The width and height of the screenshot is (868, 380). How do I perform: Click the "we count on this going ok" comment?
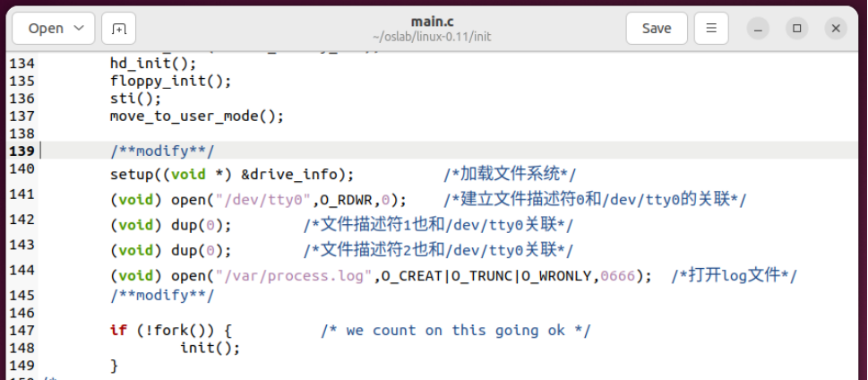[x=456, y=331]
